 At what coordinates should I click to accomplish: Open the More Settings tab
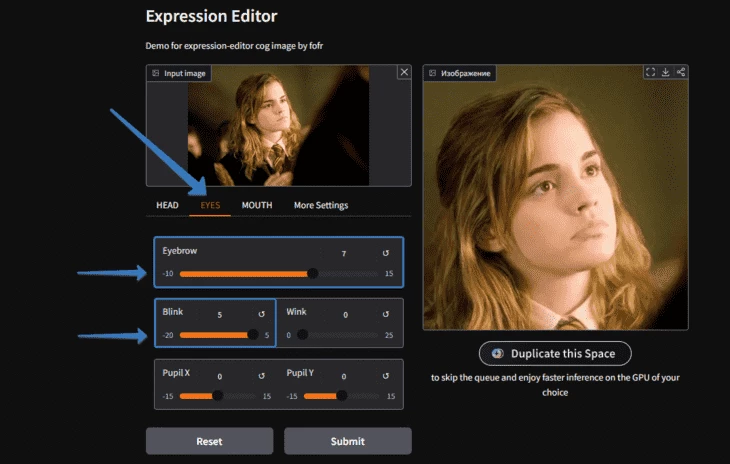321,205
